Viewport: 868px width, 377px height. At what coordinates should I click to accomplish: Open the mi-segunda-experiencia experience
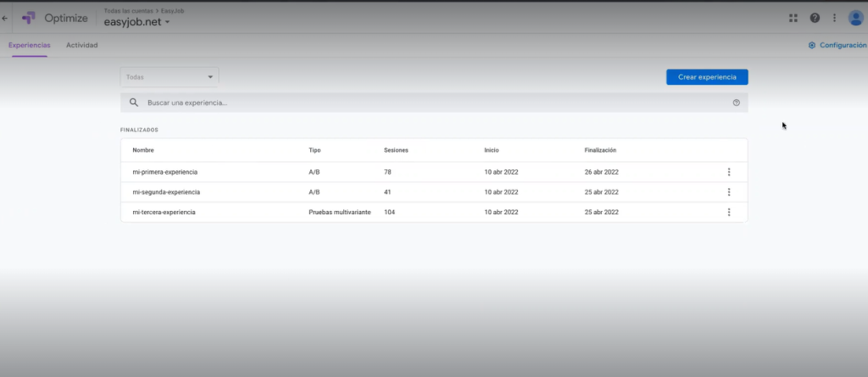click(x=166, y=192)
